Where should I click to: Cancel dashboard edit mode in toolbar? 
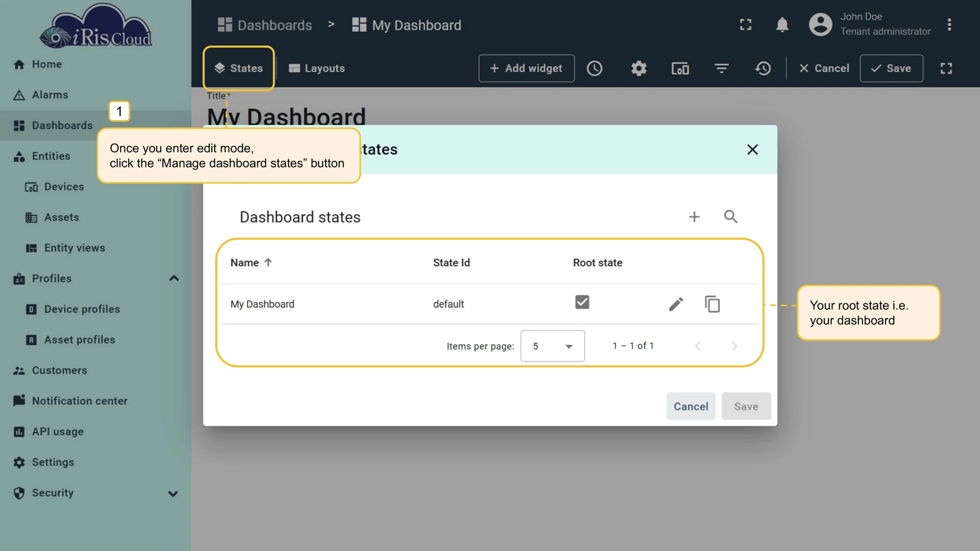pyautogui.click(x=824, y=68)
